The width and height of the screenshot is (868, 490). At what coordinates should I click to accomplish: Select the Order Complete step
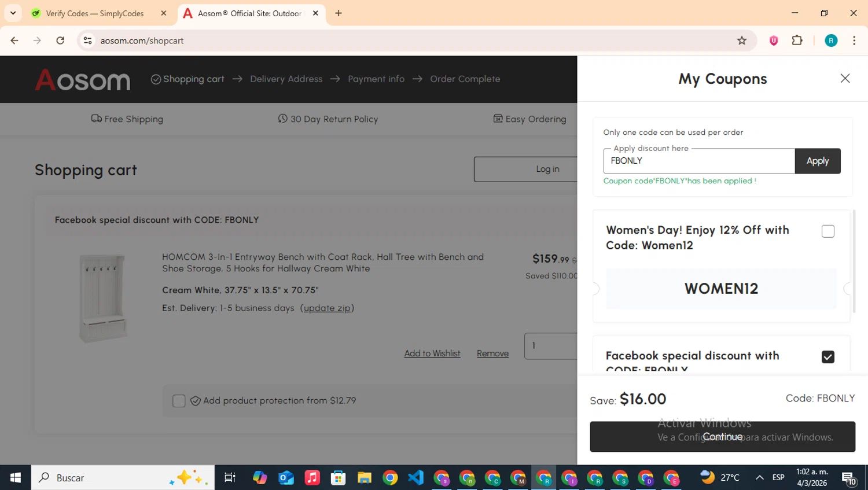tap(465, 79)
